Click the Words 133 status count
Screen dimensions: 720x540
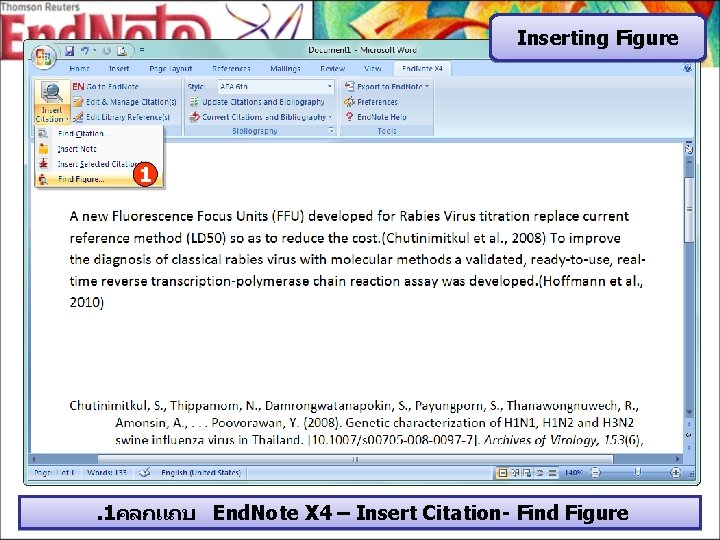(107, 472)
